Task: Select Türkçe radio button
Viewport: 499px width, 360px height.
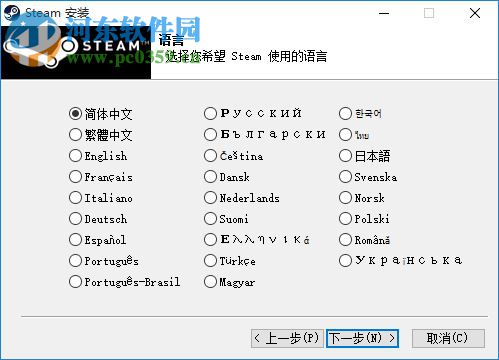Action: pyautogui.click(x=210, y=261)
